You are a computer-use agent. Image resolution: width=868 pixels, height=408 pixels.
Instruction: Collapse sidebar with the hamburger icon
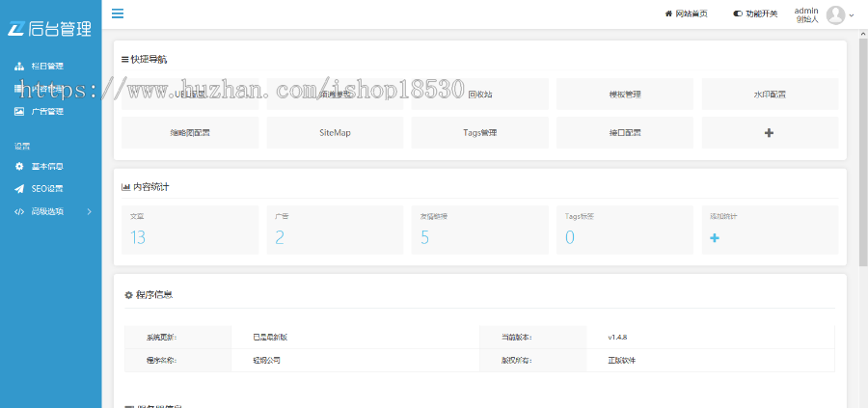point(118,14)
